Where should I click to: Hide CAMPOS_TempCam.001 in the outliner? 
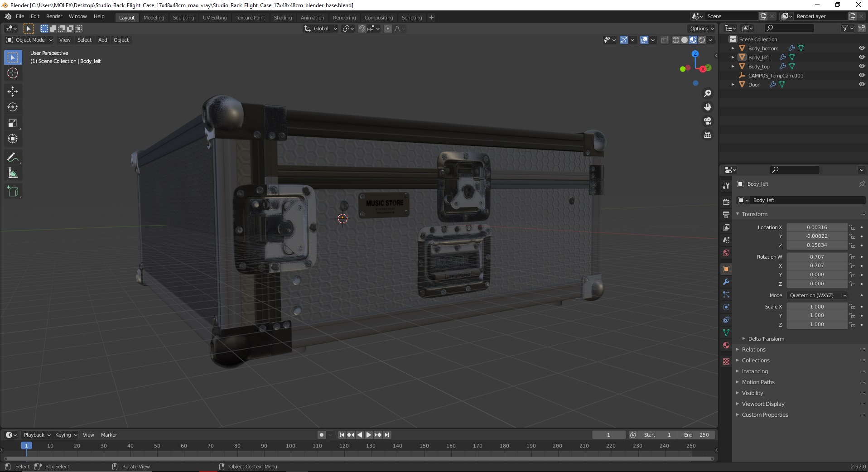(x=861, y=75)
